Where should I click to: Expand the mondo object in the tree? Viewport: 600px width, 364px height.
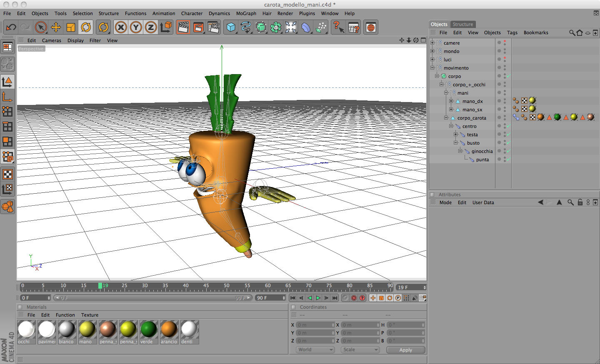tap(432, 51)
